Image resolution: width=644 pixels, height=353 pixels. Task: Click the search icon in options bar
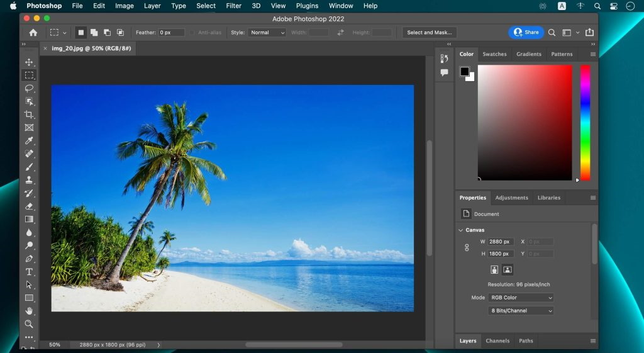[x=552, y=33]
